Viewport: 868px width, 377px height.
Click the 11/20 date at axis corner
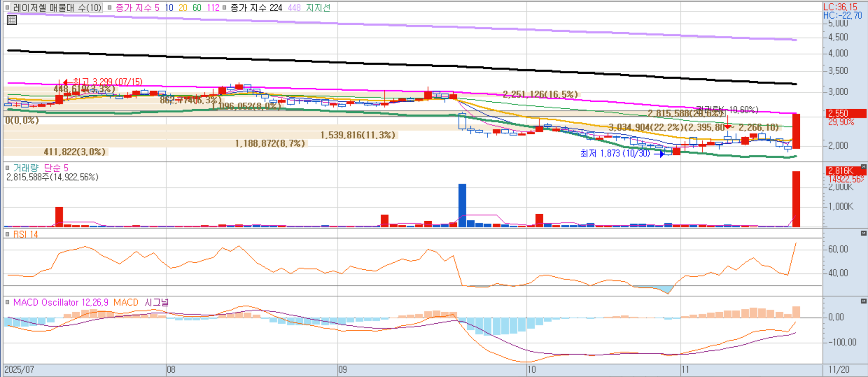pyautogui.click(x=839, y=370)
